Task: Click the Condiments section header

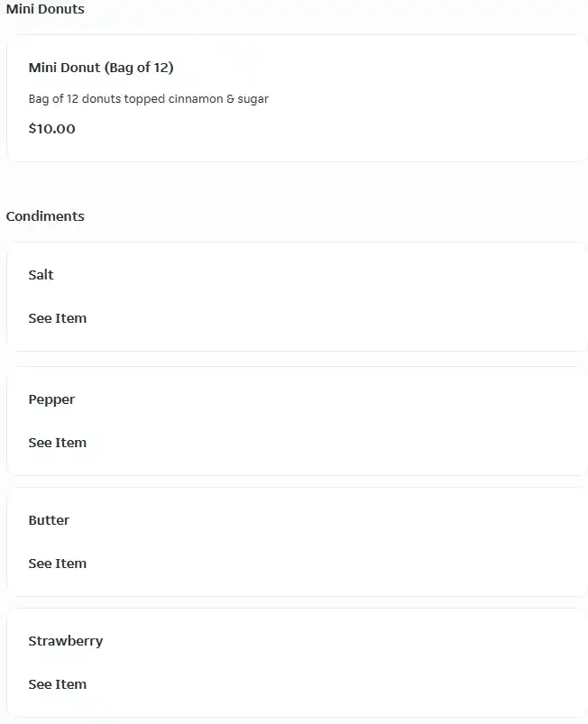Action: click(x=45, y=215)
